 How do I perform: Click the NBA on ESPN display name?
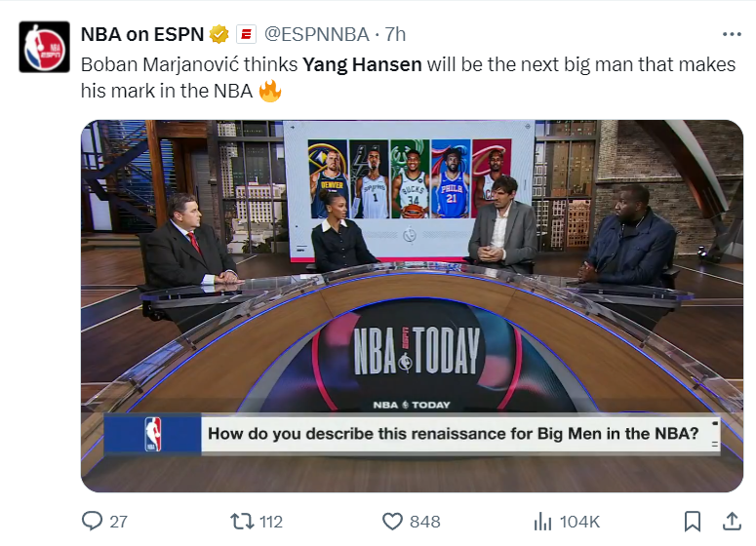pos(142,35)
